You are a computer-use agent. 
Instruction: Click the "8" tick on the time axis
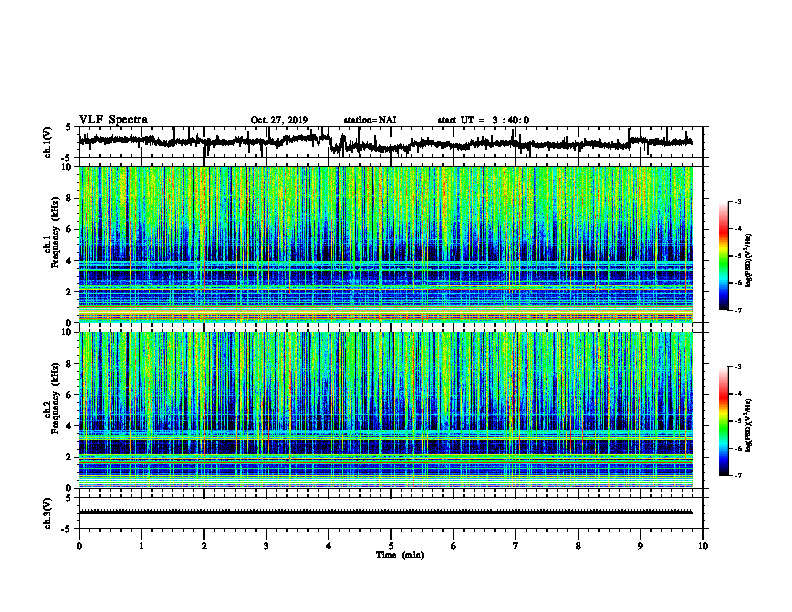coord(578,546)
